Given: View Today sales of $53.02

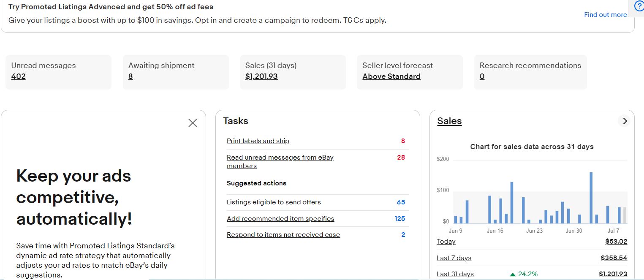Looking at the screenshot, I should click(x=616, y=242).
